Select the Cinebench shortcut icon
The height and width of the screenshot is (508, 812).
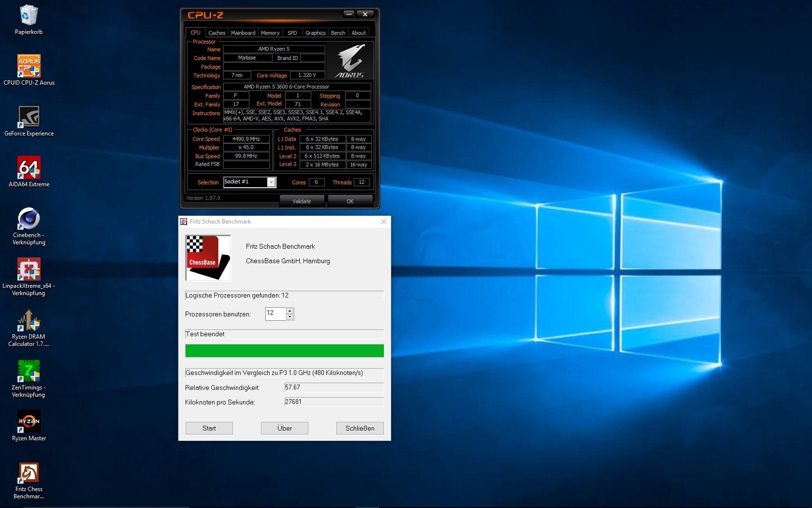[29, 226]
